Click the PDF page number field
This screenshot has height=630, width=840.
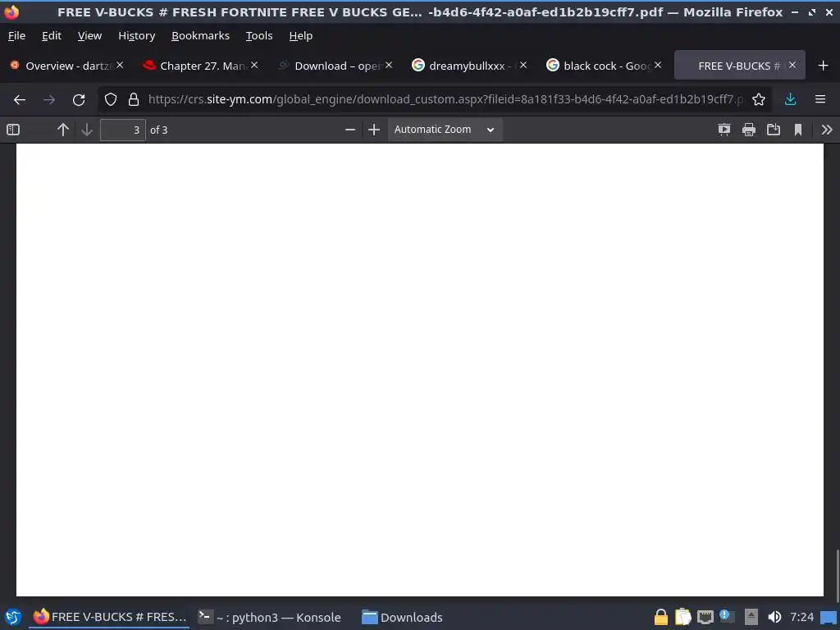coord(123,130)
